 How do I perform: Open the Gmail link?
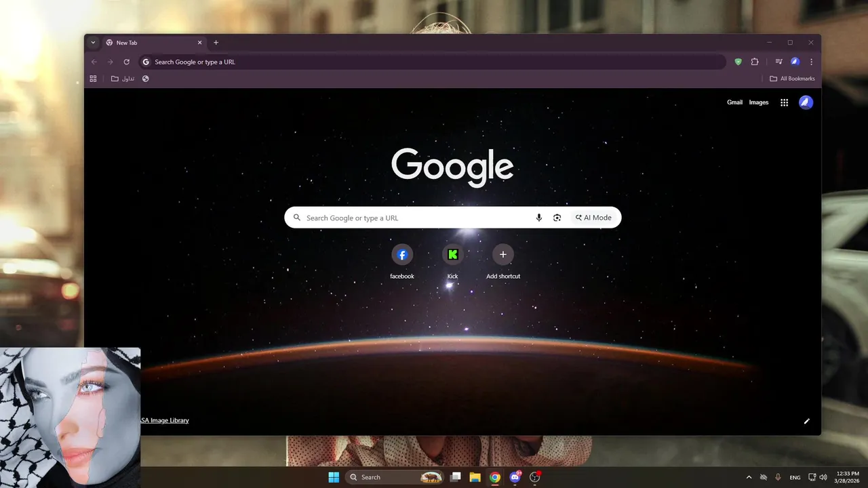point(734,102)
